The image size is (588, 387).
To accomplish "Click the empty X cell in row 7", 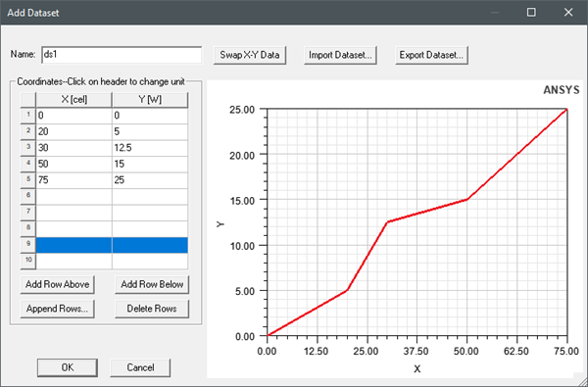I will [73, 213].
